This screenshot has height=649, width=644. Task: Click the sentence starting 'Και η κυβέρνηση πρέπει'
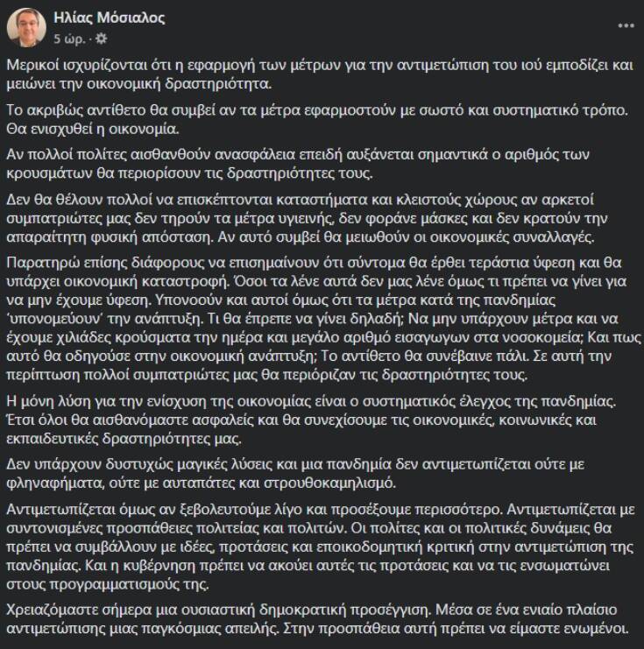tap(263, 568)
